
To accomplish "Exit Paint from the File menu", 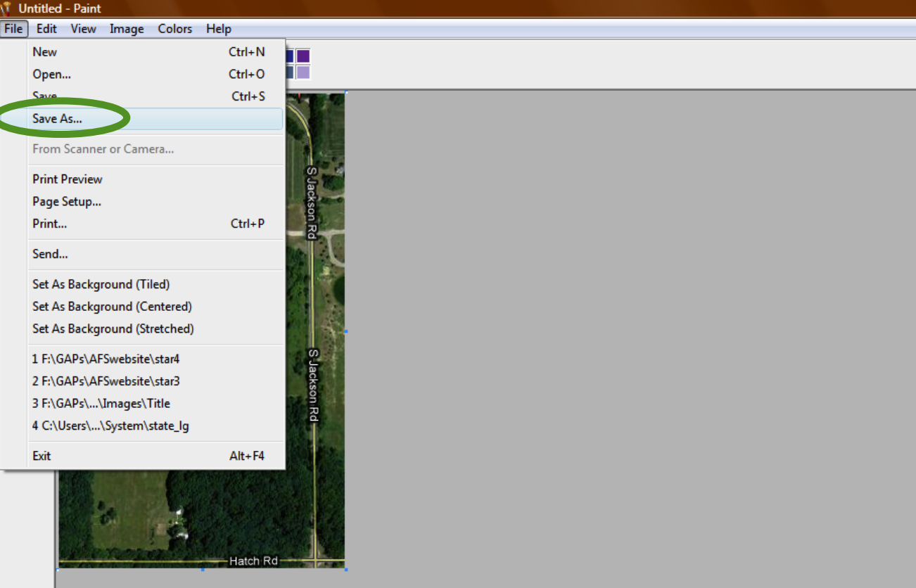I will click(x=42, y=456).
